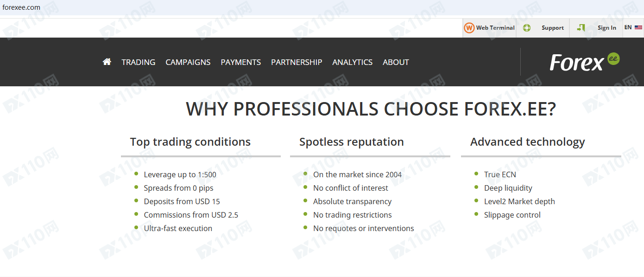Open the CAMPAIGNS menu
644x277 pixels.
pos(188,62)
